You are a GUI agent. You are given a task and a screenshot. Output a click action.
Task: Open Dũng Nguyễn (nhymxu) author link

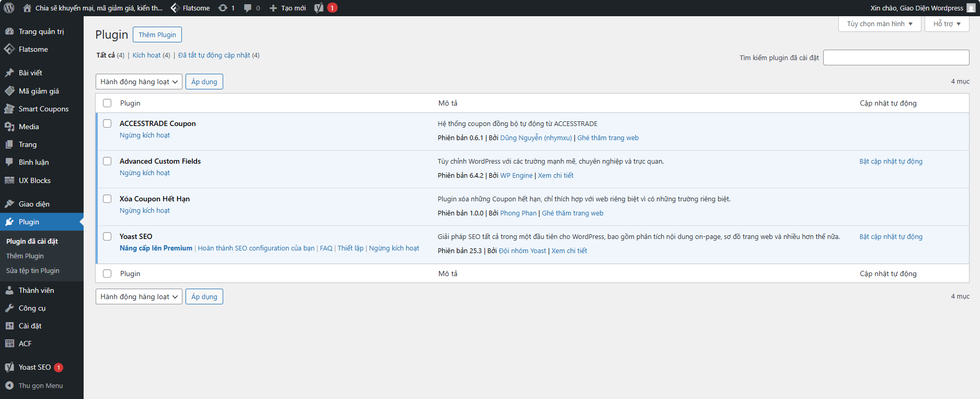(x=536, y=138)
